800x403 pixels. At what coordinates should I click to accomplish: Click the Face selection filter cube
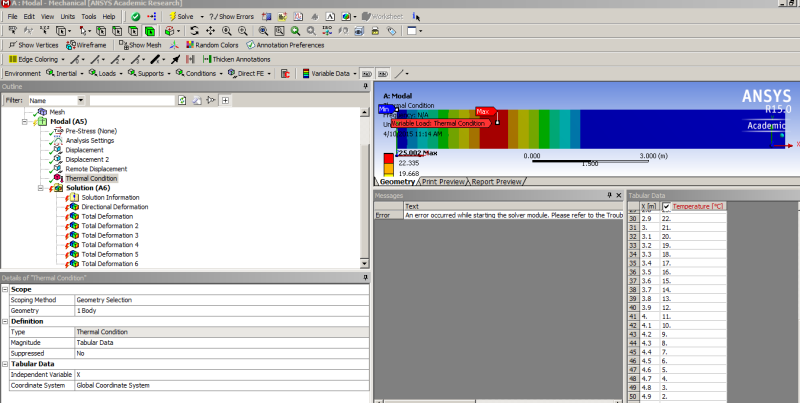pos(133,31)
